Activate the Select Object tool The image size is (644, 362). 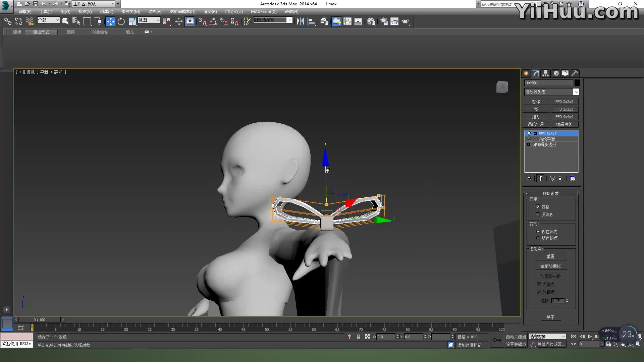coord(65,21)
